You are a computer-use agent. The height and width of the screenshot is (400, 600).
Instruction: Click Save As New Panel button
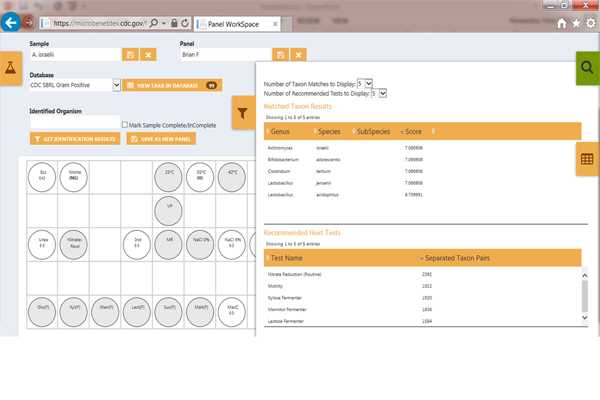click(162, 139)
